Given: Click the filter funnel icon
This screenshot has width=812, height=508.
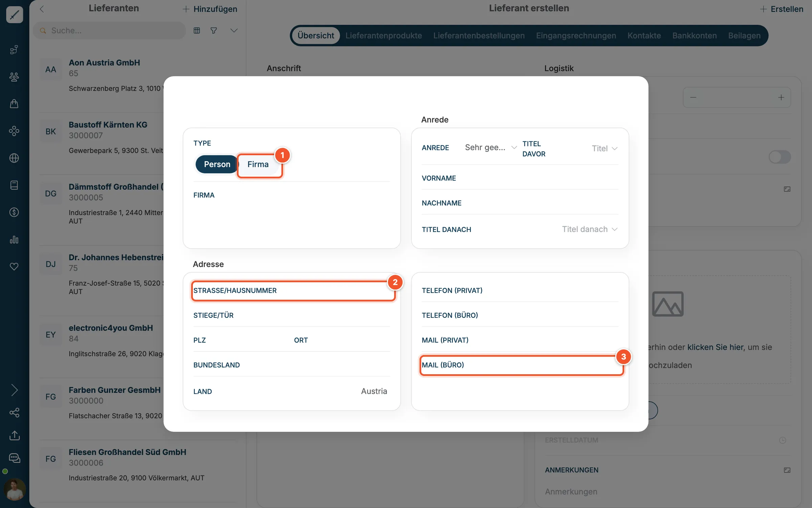Looking at the screenshot, I should point(213,30).
